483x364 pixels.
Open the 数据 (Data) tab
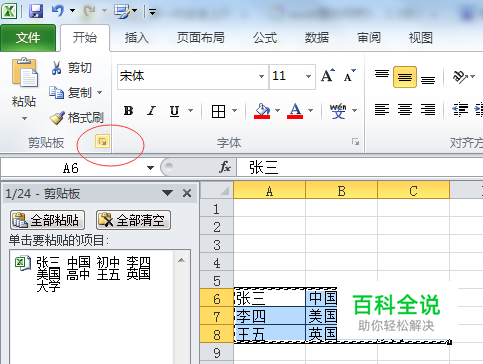[317, 38]
